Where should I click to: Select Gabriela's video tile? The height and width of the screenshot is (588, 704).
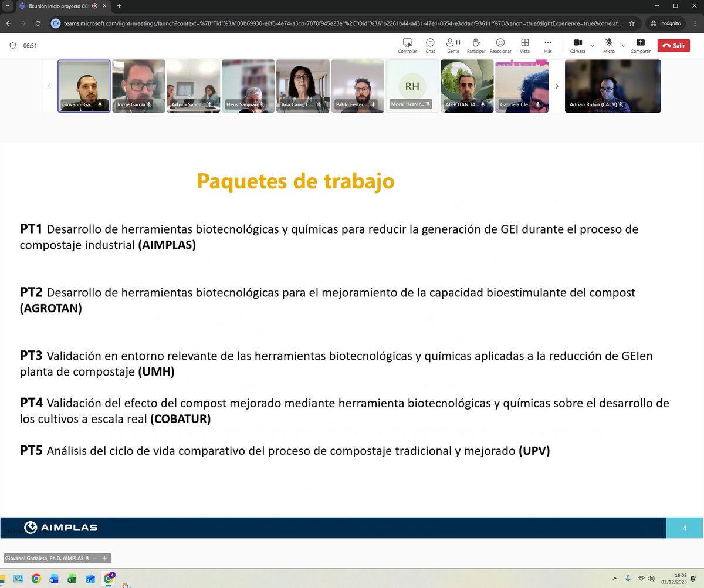pos(522,86)
